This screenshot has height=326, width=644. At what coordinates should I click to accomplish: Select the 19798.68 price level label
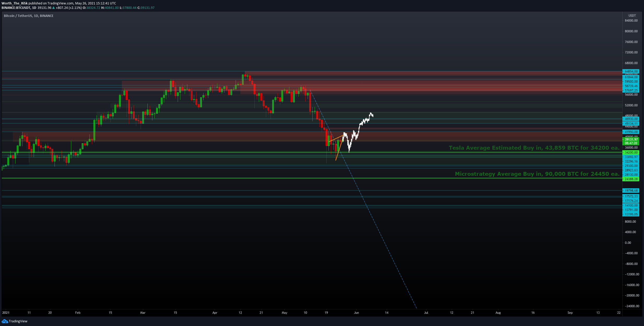631,191
